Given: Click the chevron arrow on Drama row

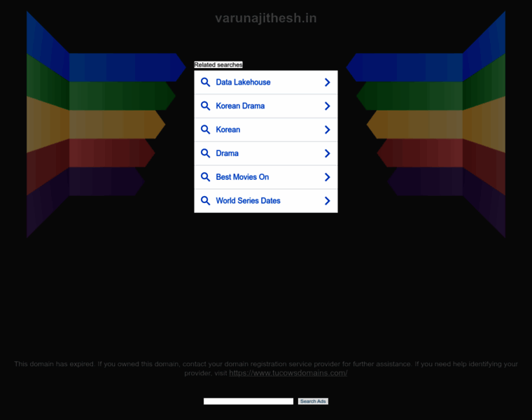Looking at the screenshot, I should (x=327, y=153).
